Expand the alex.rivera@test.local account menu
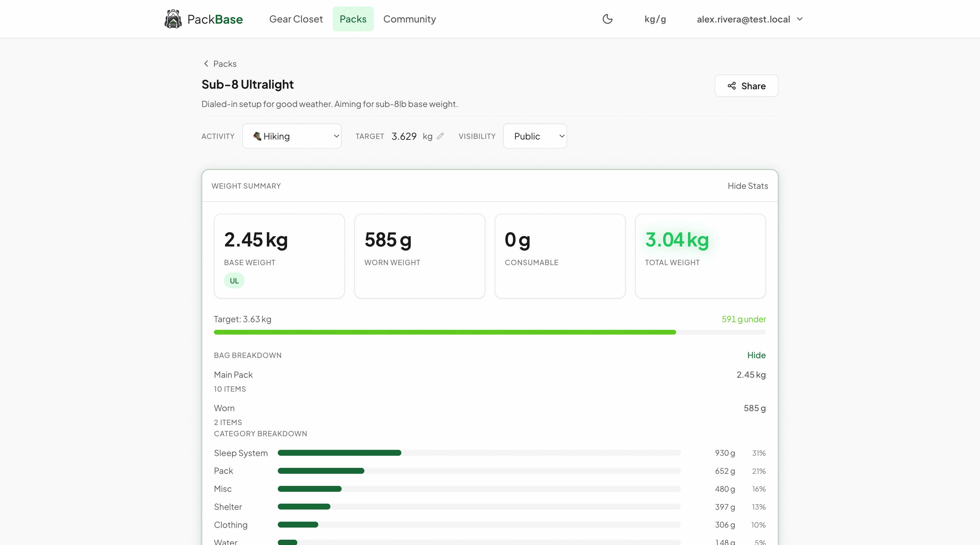 (x=749, y=19)
